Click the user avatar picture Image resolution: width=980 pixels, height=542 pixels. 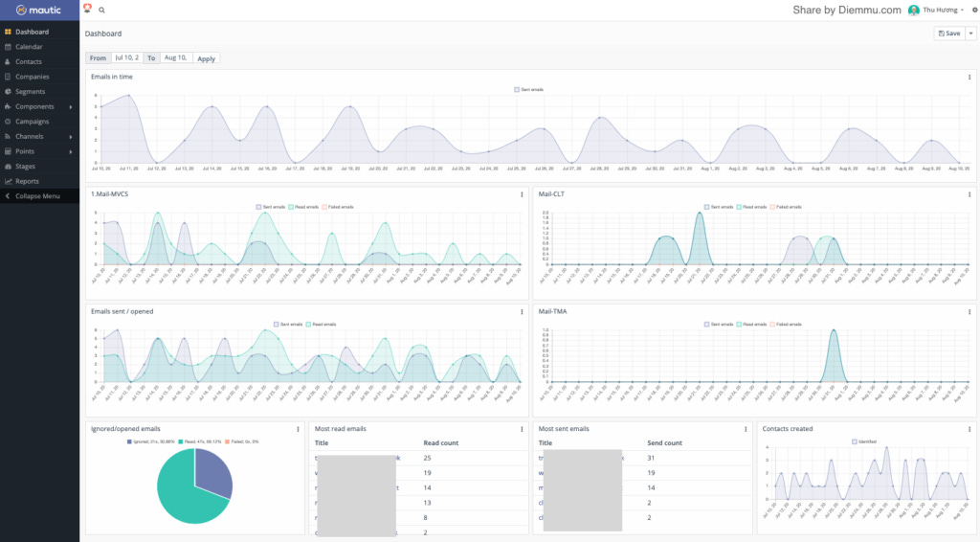coord(914,10)
